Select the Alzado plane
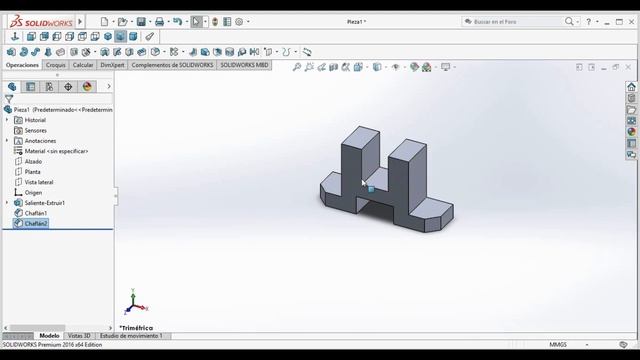640x360 pixels. click(x=28, y=161)
